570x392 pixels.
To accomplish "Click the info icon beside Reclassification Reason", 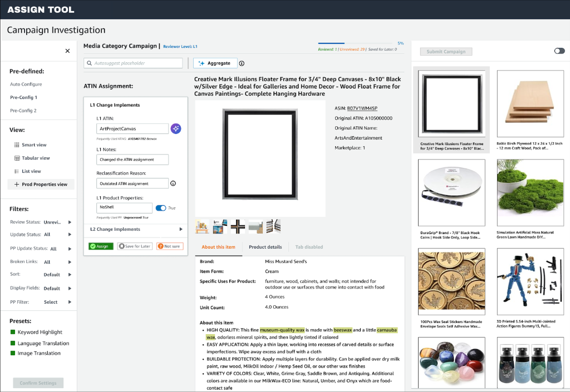I will point(173,183).
